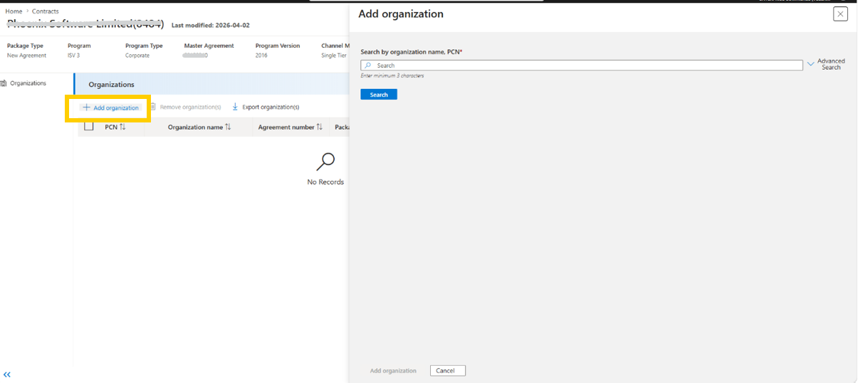The image size is (868, 383).
Task: Click the blue Search button
Action: 379,95
